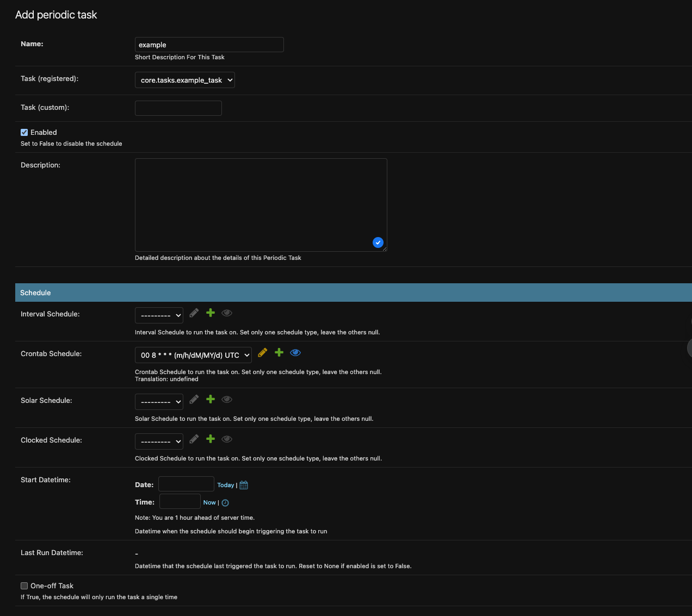The image size is (692, 616).
Task: Open the Start Datetime calendar picker icon
Action: tap(244, 485)
